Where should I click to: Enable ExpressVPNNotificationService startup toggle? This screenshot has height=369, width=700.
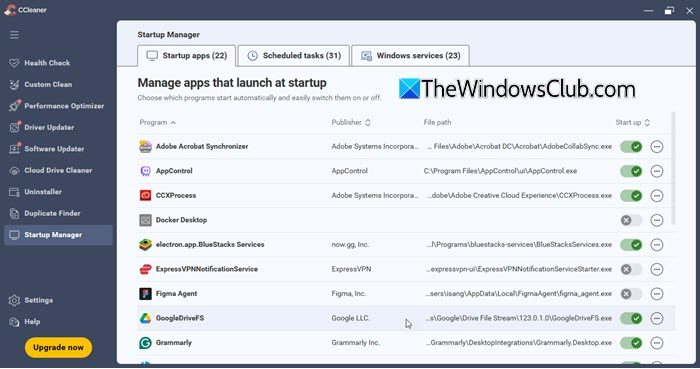pyautogui.click(x=631, y=269)
